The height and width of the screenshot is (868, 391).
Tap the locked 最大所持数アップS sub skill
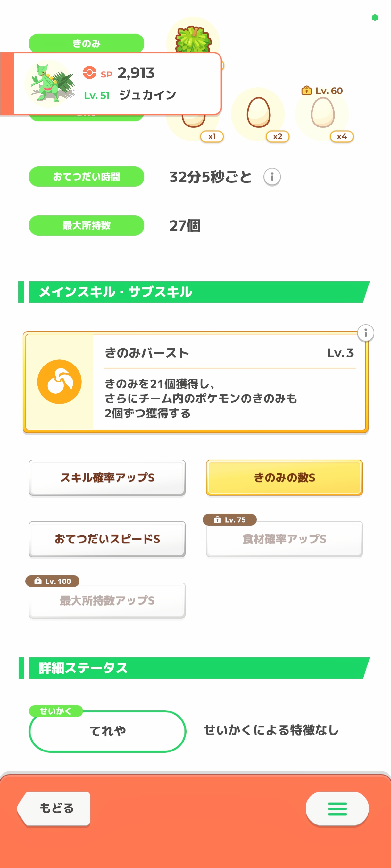[107, 600]
